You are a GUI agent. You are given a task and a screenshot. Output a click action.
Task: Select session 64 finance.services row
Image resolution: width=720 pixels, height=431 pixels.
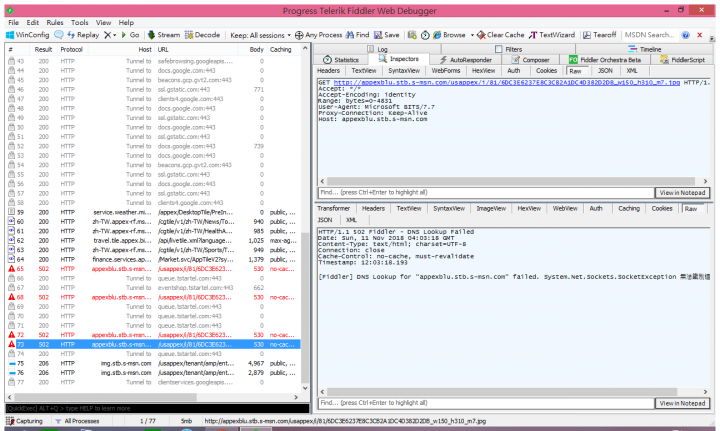(153, 259)
